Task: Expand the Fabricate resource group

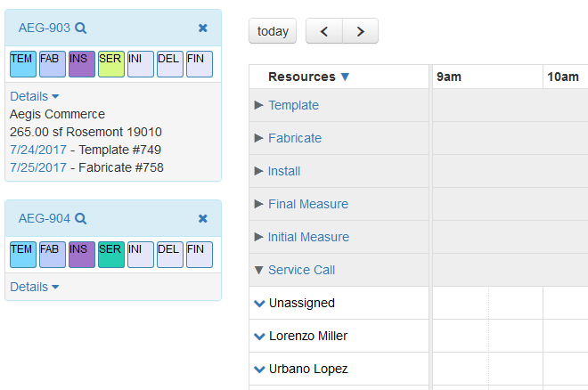Action: [x=259, y=138]
